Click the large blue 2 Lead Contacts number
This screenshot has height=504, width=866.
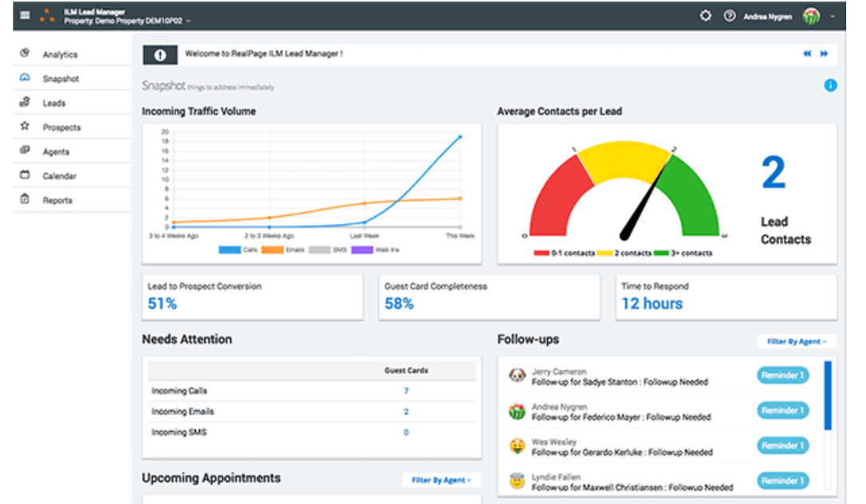click(x=773, y=173)
